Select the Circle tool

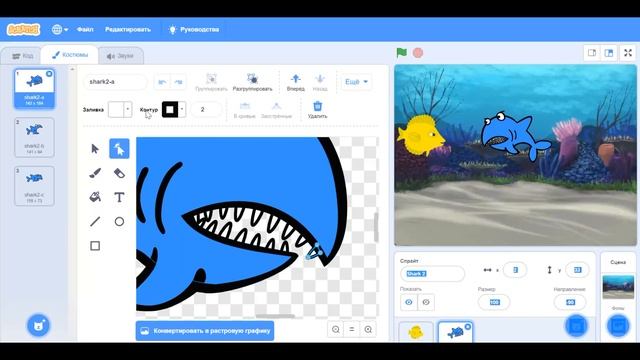[119, 222]
